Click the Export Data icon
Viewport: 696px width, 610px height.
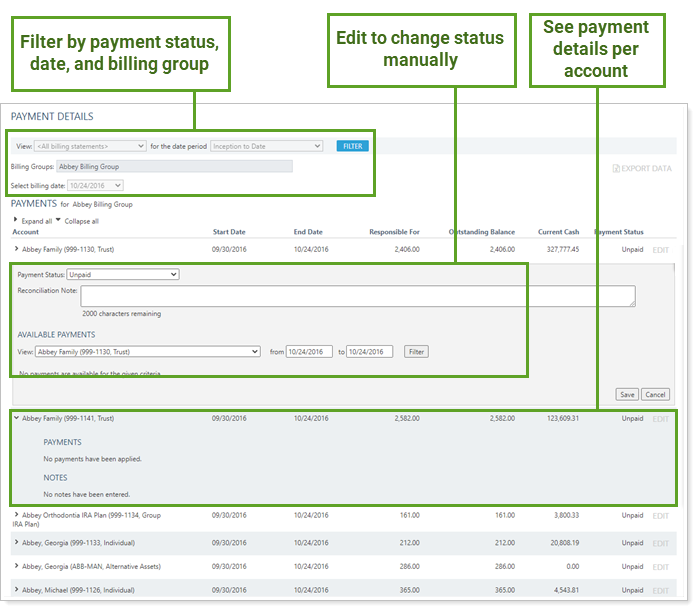tap(617, 168)
